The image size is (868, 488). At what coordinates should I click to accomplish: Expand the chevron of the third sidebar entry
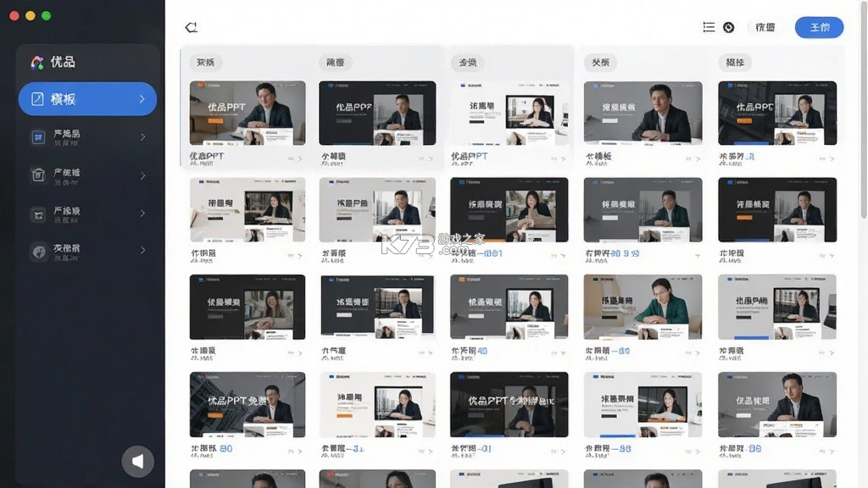point(142,175)
